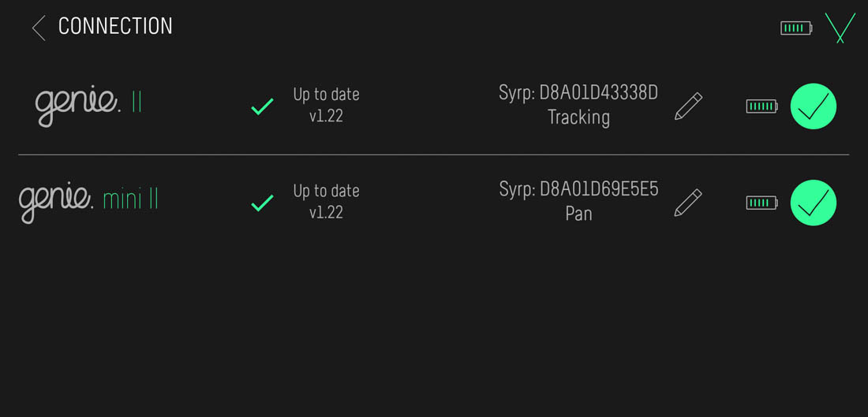Open Genie II 'Up to date v1.22' firmware info
868x417 pixels.
pyautogui.click(x=326, y=105)
